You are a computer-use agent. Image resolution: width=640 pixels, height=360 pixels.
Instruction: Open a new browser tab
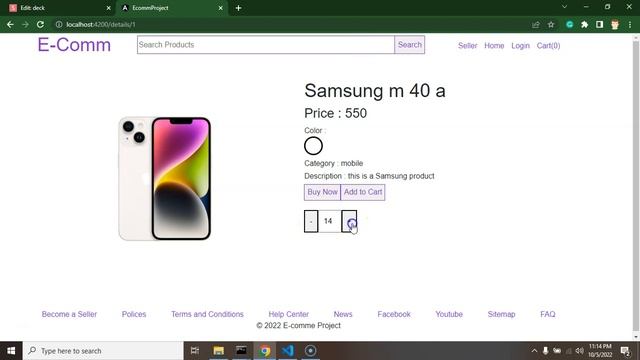click(238, 8)
